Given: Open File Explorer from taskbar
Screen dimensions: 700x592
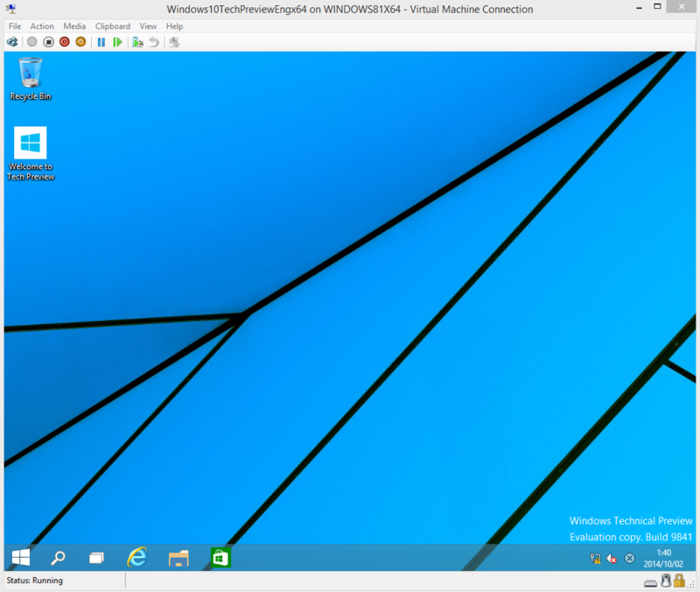Looking at the screenshot, I should 178,558.
